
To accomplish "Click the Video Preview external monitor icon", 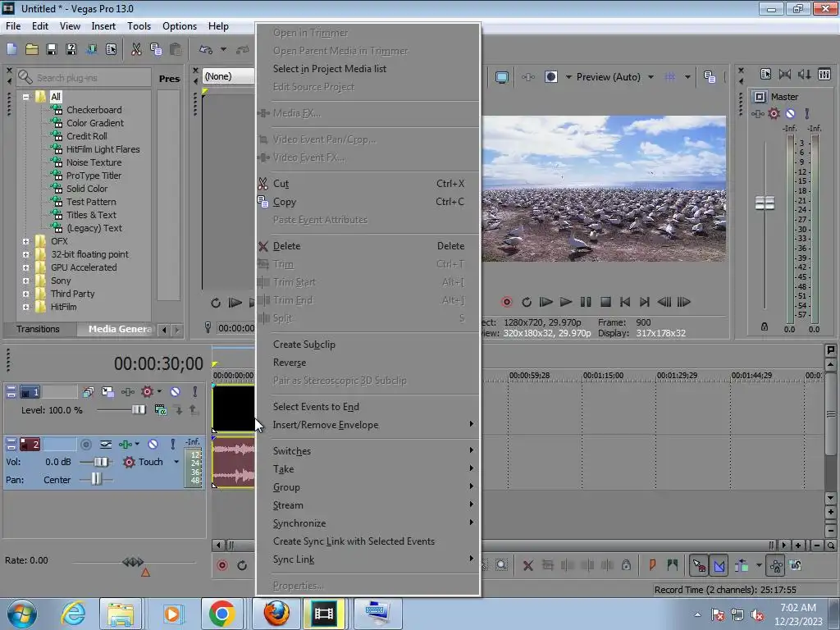I will [502, 77].
